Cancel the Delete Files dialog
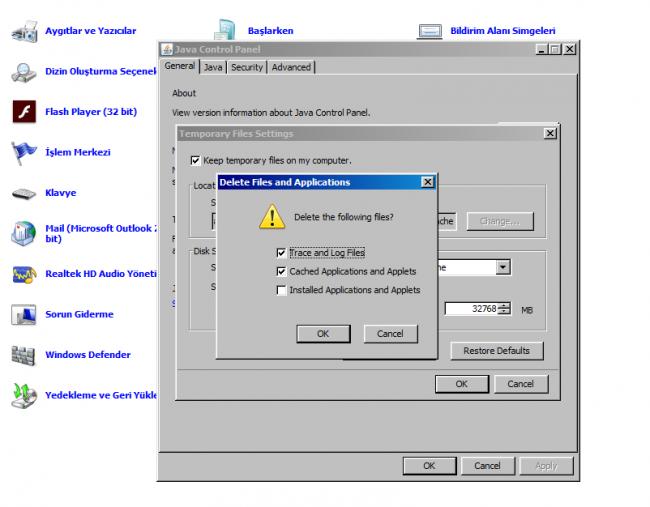650x507 pixels. pyautogui.click(x=390, y=334)
